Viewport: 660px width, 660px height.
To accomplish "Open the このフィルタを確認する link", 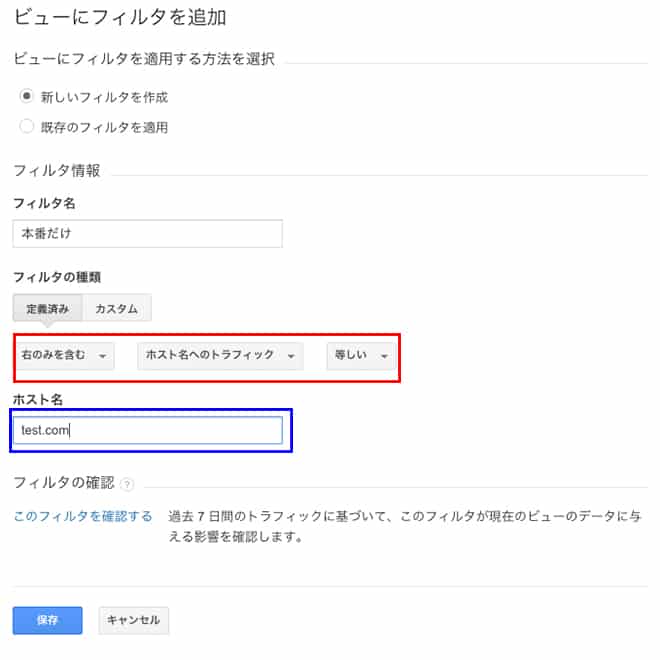I will click(83, 516).
